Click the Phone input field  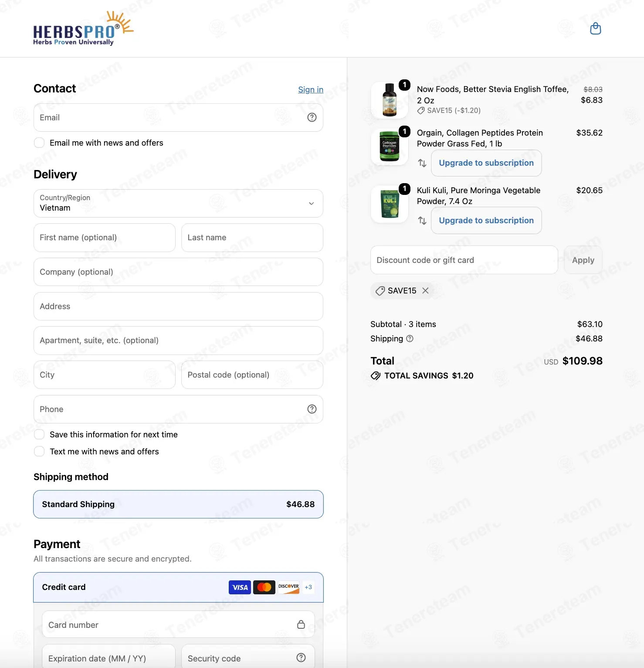point(178,409)
